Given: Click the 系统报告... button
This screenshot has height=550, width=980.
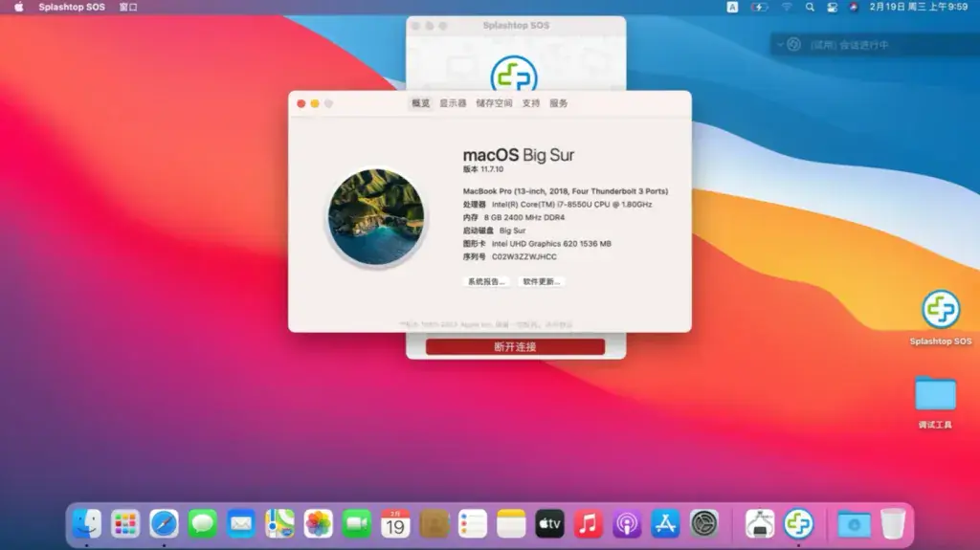Looking at the screenshot, I should point(486,282).
